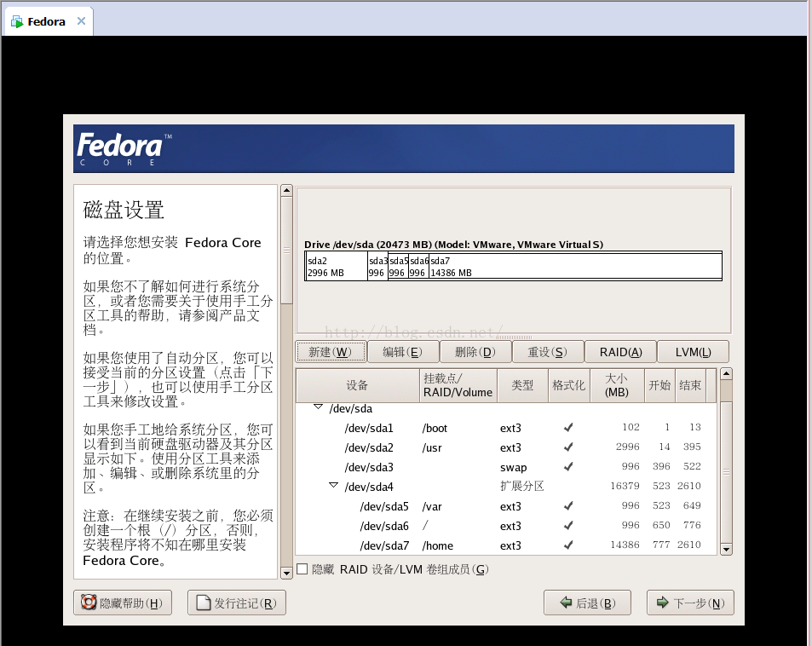This screenshot has height=646, width=812.
Task: Select sda5 block in the drive map
Action: tap(398, 266)
